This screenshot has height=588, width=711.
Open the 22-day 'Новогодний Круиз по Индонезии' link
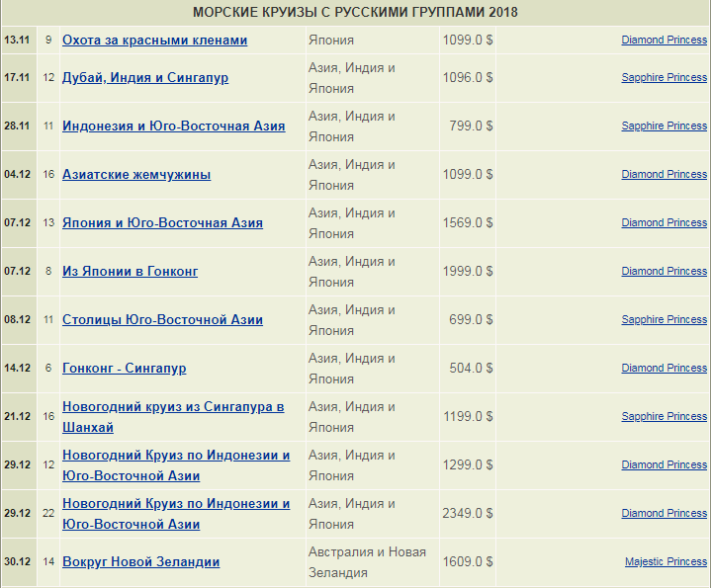click(x=176, y=514)
